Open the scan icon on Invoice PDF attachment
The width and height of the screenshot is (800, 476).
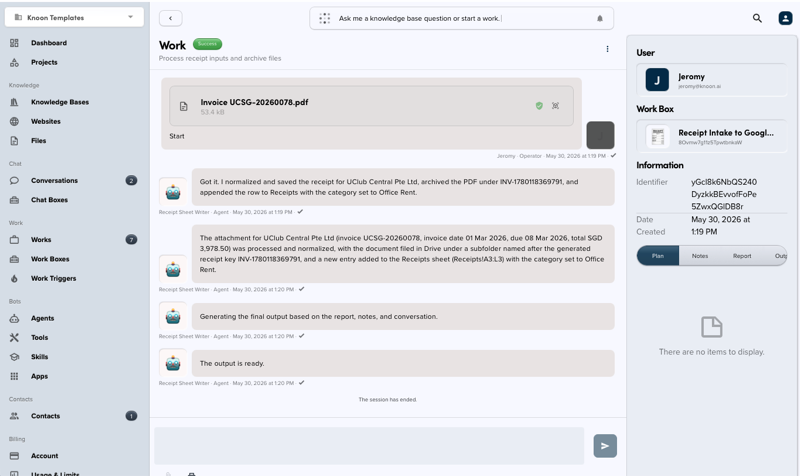pos(556,106)
